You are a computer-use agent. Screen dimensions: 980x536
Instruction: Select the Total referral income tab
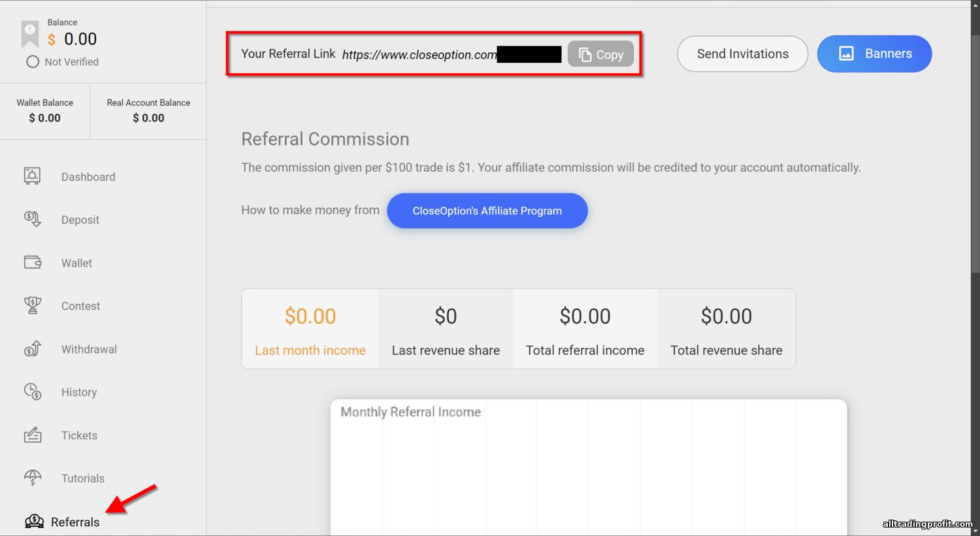(585, 329)
